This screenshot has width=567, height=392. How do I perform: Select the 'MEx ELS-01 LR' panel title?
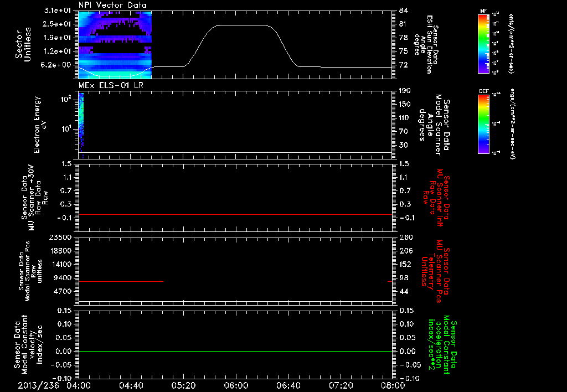(x=111, y=85)
